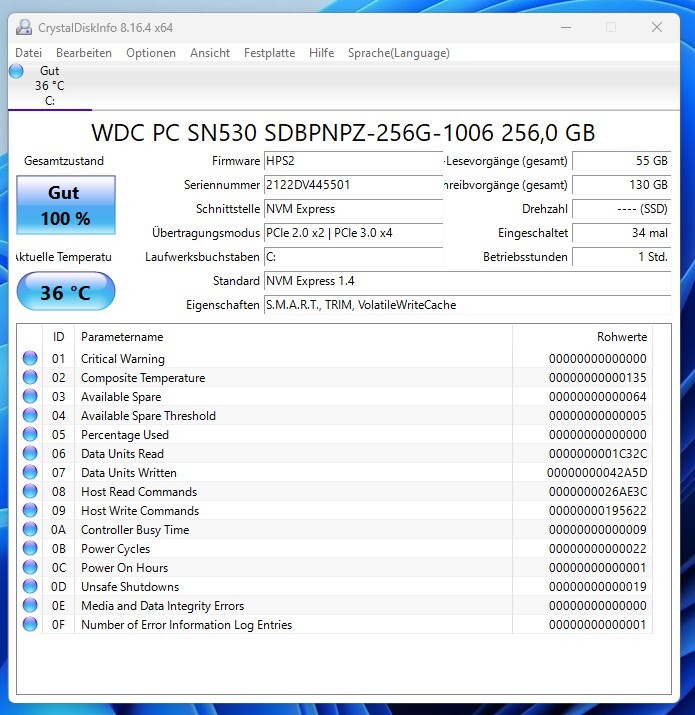Screen dimensions: 695x715
Task: Click the status orb for Available Spare Threshold
Action: point(30,415)
